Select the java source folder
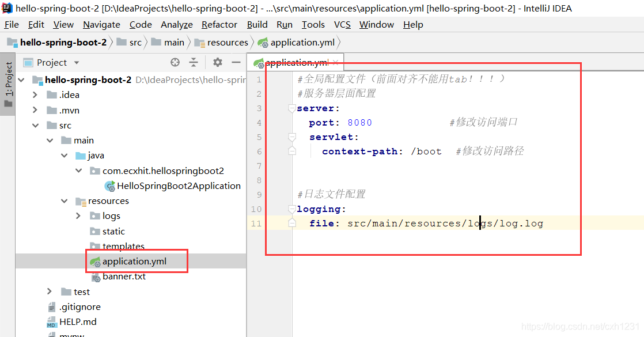 click(x=96, y=156)
